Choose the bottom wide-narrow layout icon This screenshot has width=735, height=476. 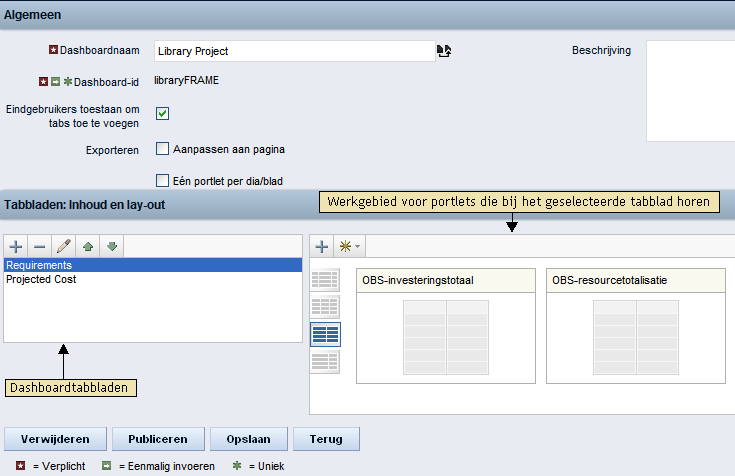click(x=325, y=362)
